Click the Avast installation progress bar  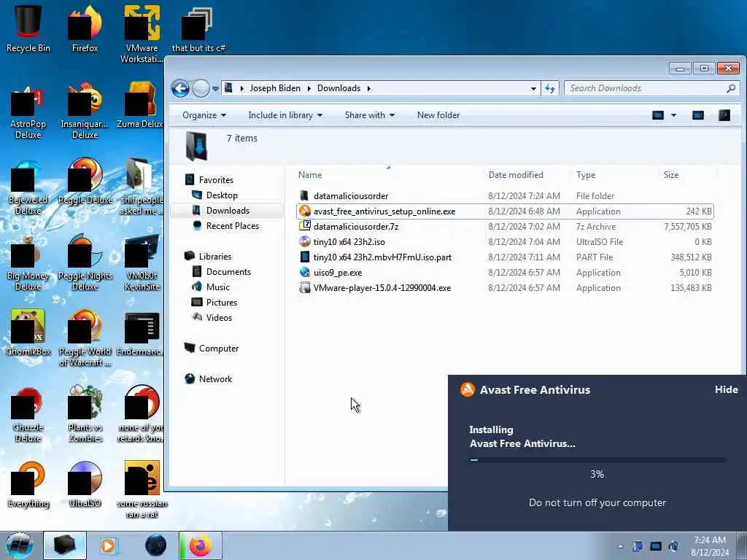pos(597,460)
